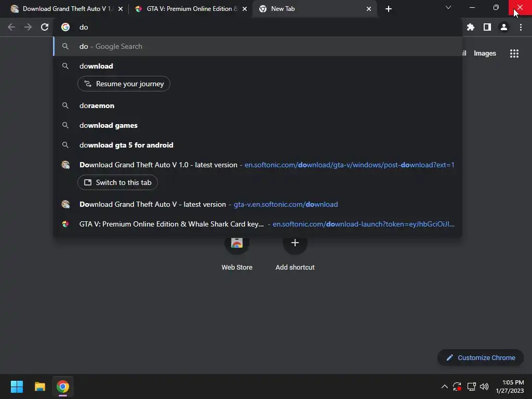Open network settings tray icon
532x399 pixels.
(x=471, y=387)
